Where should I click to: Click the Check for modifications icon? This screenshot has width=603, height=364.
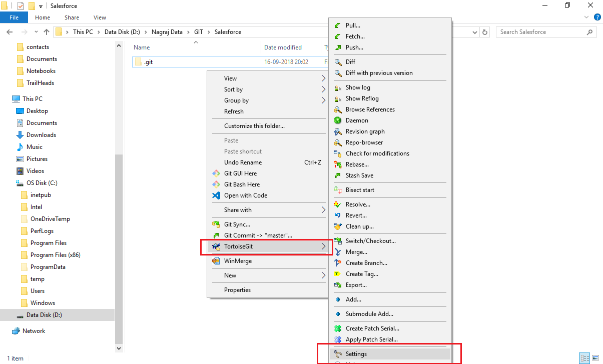[x=338, y=153]
